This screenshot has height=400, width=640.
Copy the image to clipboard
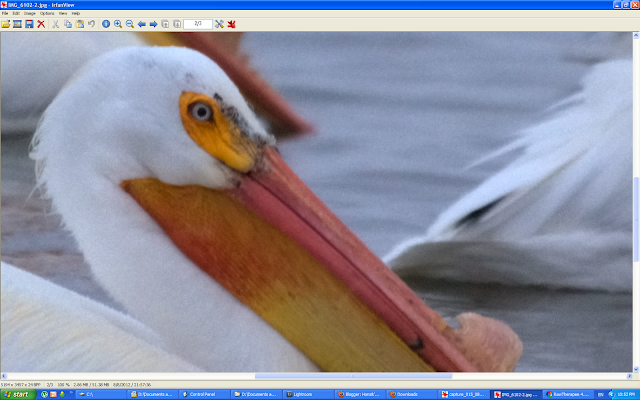click(x=68, y=24)
